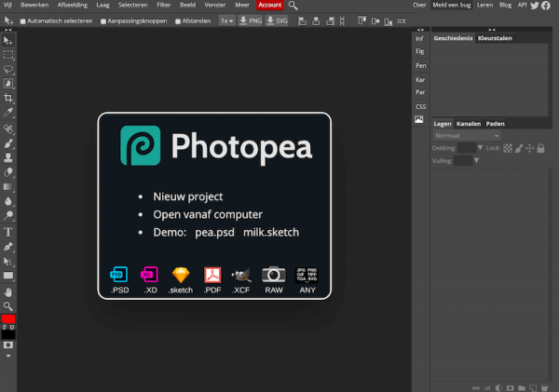
Task: Open the image panel icon in side strip
Action: [419, 119]
